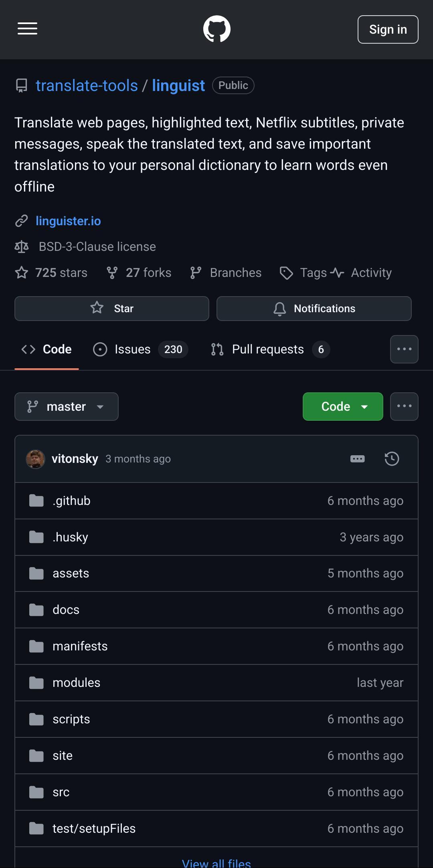Click the folder icon beside docs

[36, 610]
